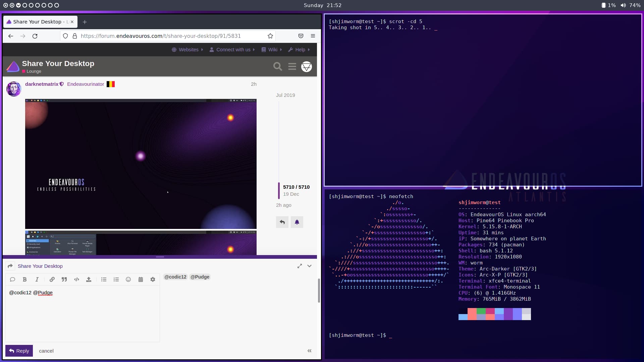Toggle composer fullscreen mode
Screen dimensions: 644x362
click(300, 266)
